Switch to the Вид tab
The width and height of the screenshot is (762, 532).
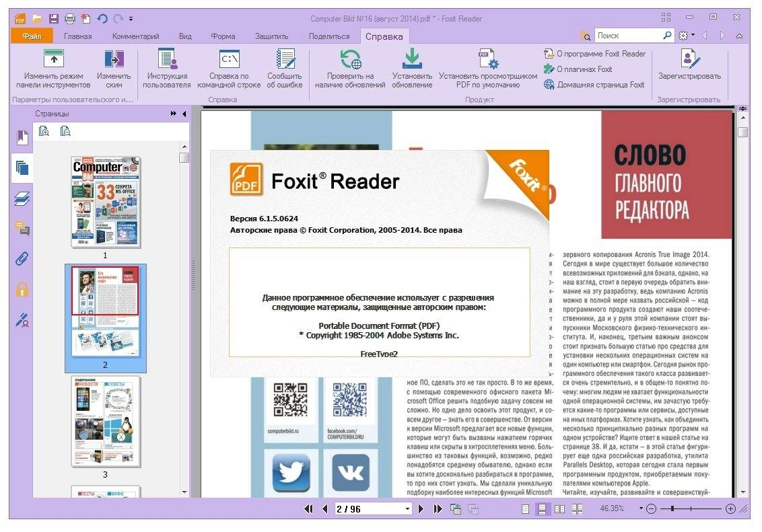(x=185, y=36)
